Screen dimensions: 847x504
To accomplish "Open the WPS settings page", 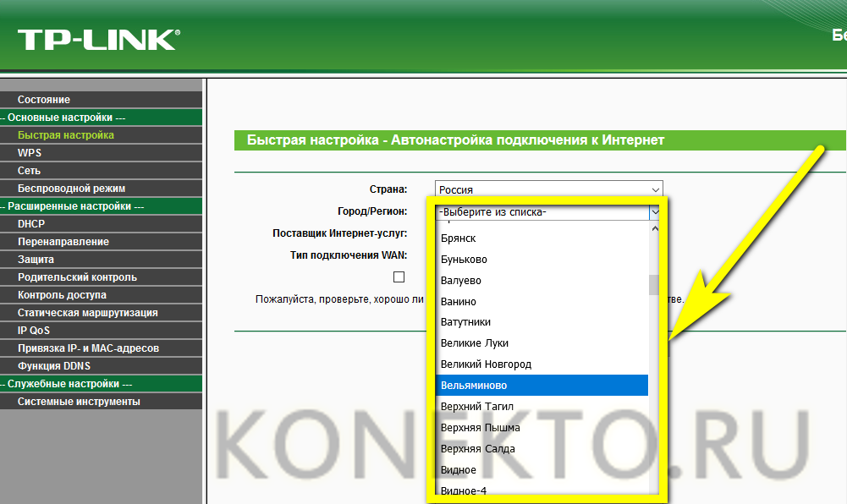I will click(101, 153).
